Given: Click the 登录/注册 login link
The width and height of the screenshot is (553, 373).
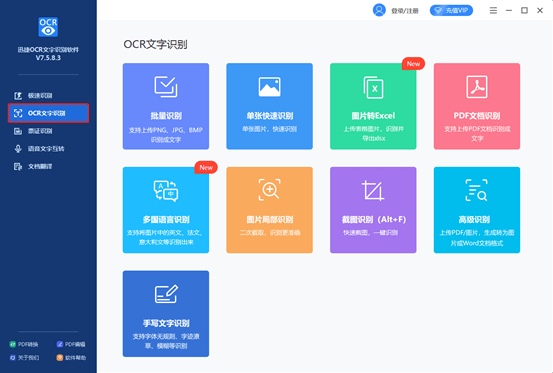Looking at the screenshot, I should (405, 11).
